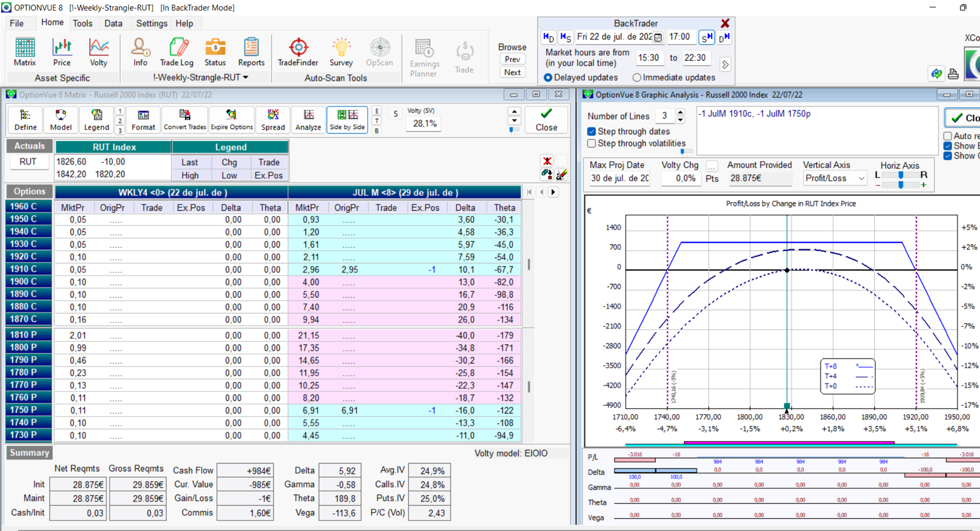Step back one day in BackTrader
This screenshot has width=980, height=531.
click(x=548, y=37)
